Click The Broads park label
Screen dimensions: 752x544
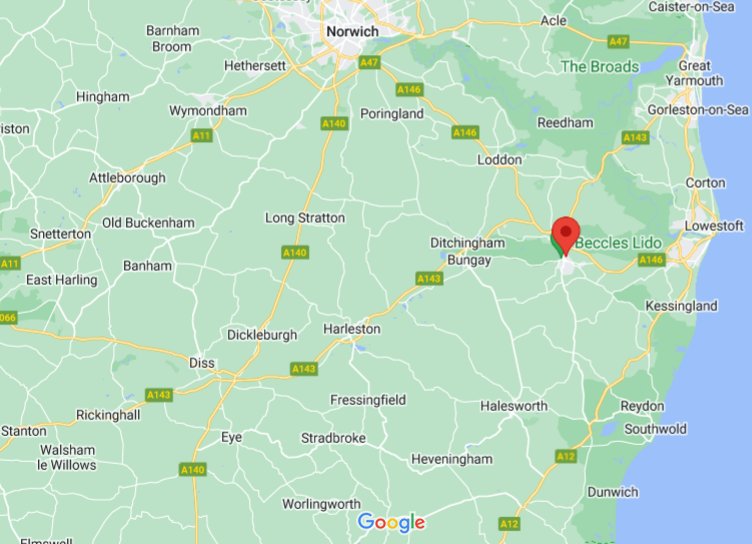[600, 66]
